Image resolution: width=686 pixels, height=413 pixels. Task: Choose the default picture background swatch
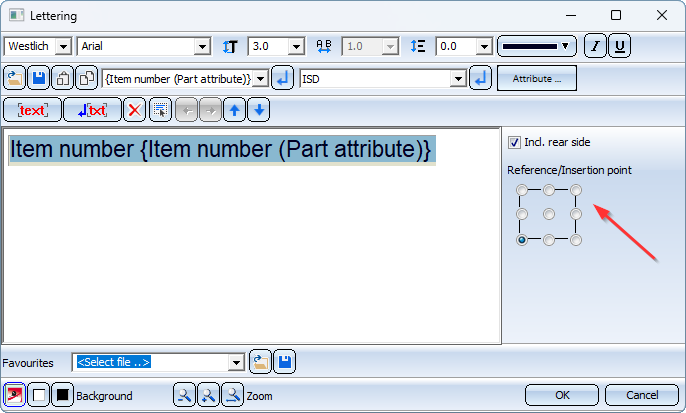click(14, 396)
